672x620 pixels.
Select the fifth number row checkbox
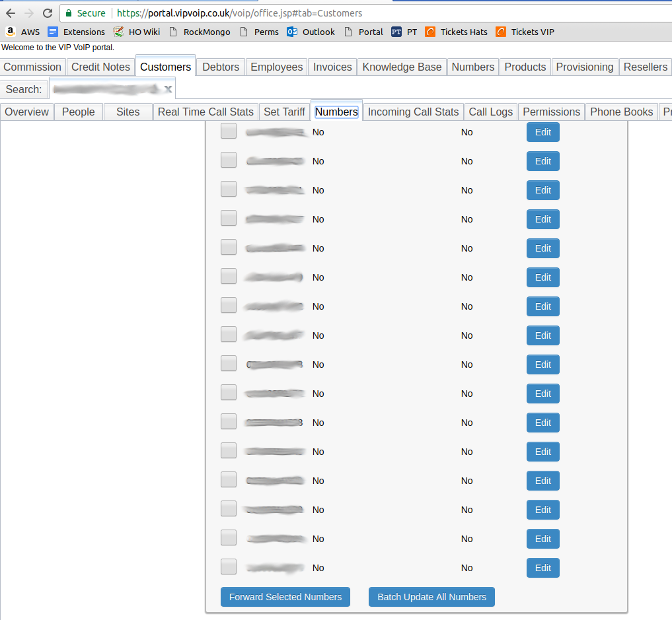[x=229, y=248]
